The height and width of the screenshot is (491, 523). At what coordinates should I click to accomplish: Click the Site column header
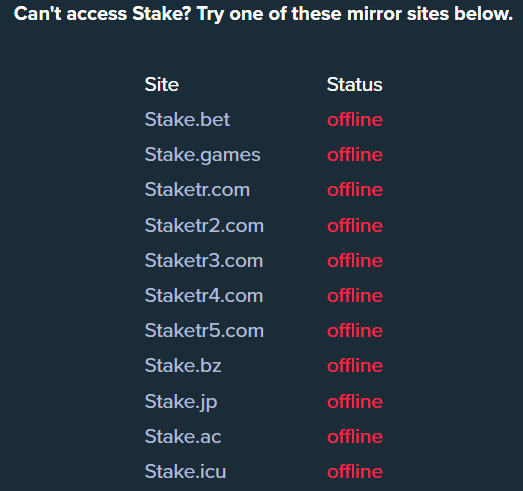click(x=162, y=84)
